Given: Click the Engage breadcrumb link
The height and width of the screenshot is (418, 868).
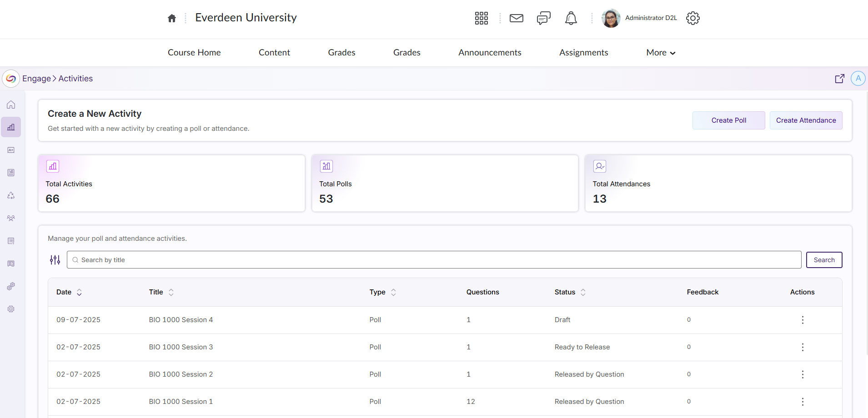Looking at the screenshot, I should click(36, 79).
